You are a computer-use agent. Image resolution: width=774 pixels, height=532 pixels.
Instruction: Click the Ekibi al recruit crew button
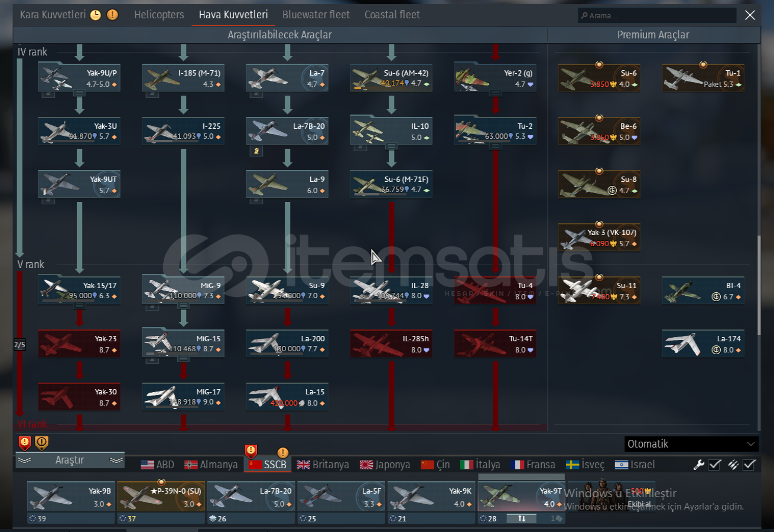612,495
